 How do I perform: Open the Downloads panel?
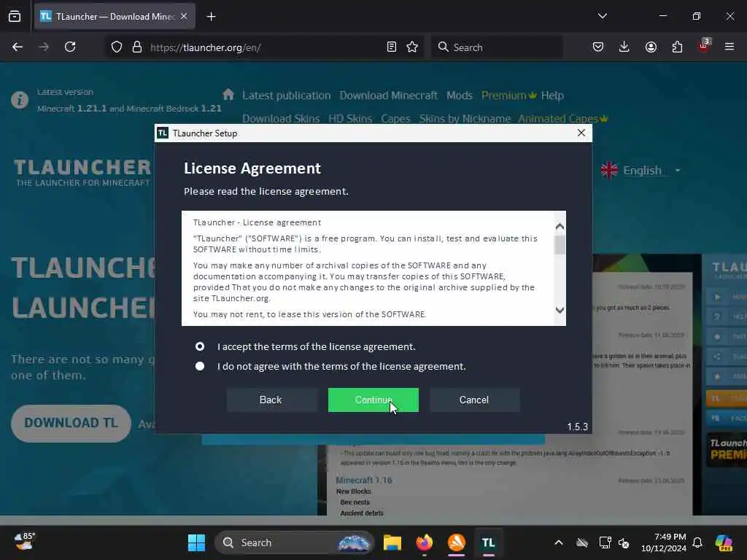click(x=624, y=47)
